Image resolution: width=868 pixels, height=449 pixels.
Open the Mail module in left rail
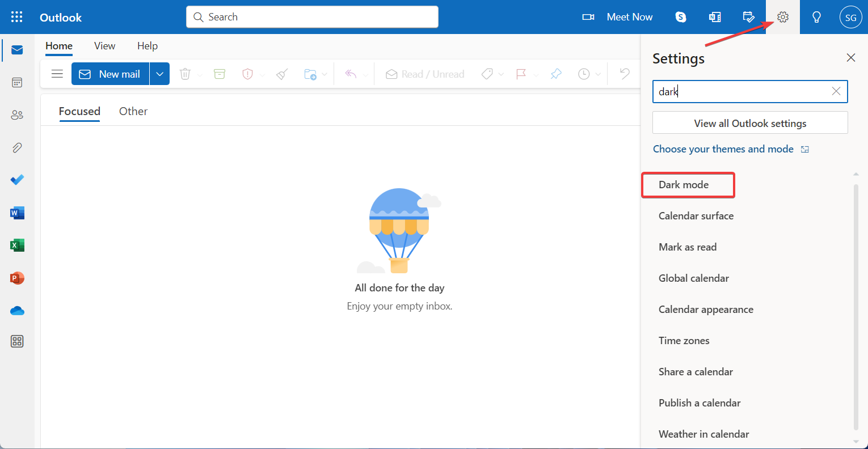(x=17, y=50)
